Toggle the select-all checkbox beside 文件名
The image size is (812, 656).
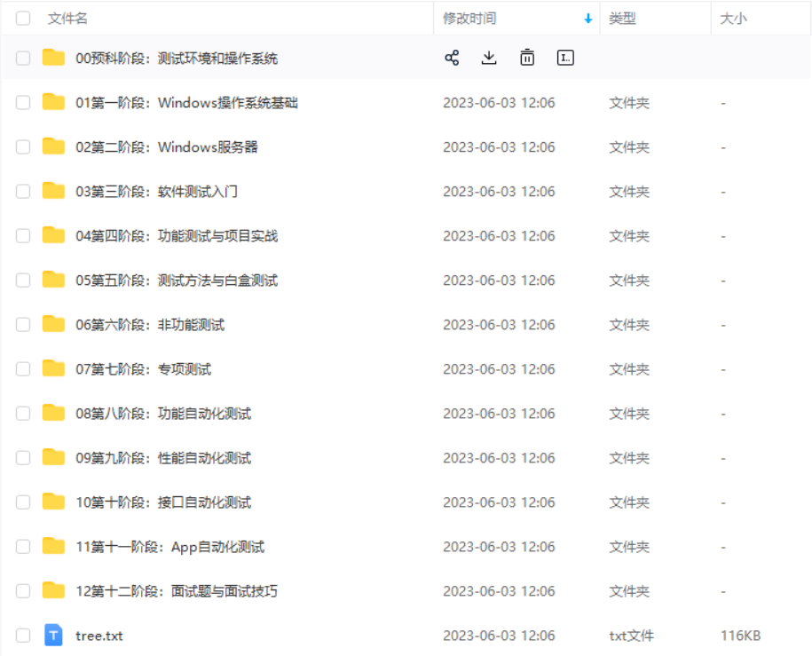(x=23, y=19)
